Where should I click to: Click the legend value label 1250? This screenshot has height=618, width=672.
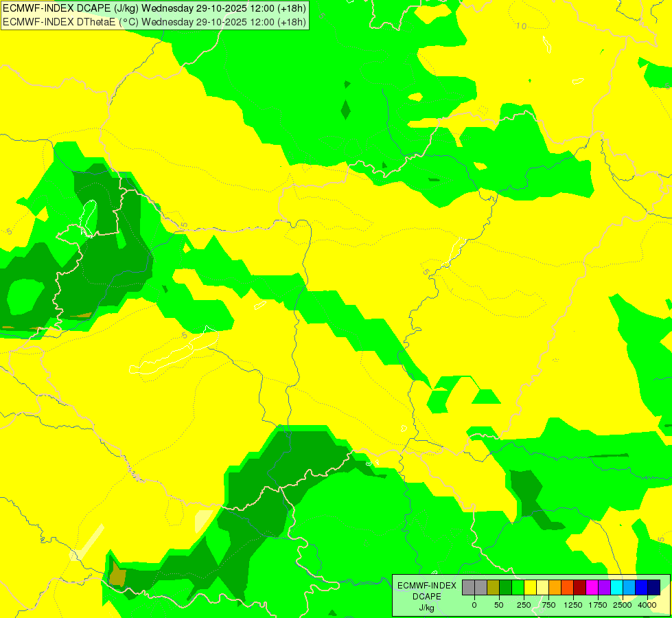point(573,605)
